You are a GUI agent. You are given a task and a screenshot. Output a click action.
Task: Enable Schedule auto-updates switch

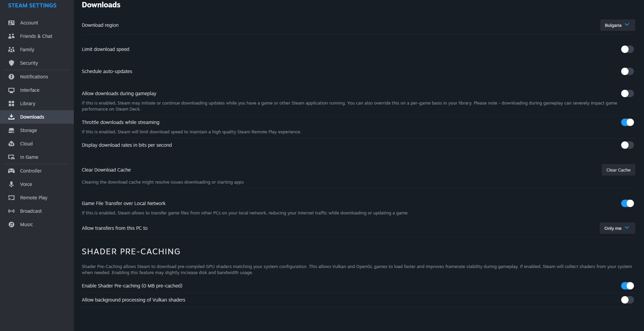coord(627,71)
